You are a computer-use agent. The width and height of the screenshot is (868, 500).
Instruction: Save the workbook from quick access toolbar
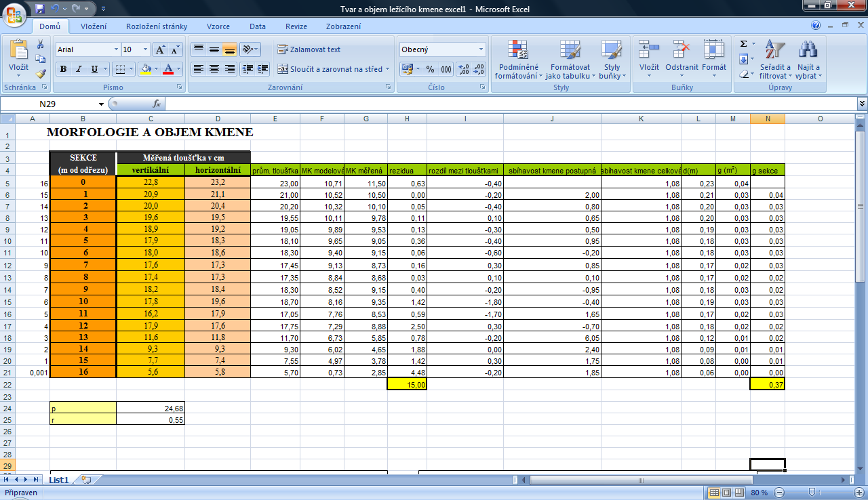click(x=39, y=9)
